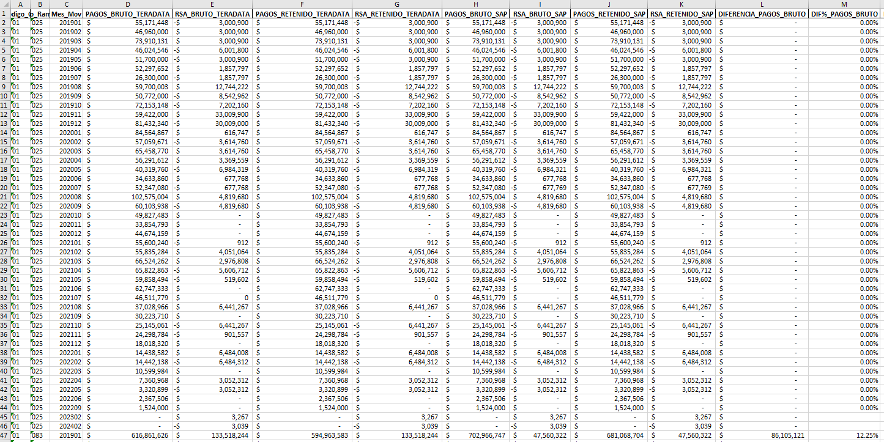Select column K header
This screenshot has height=442, width=884.
click(682, 4)
